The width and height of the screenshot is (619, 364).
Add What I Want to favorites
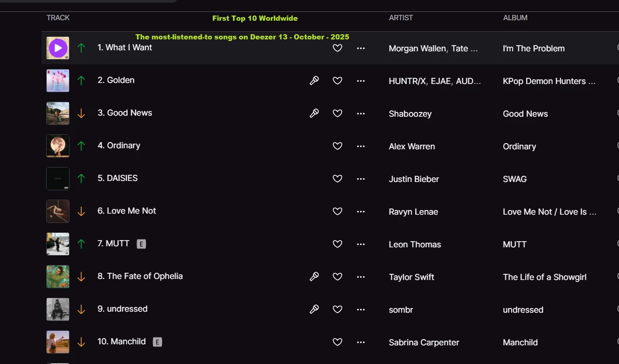point(337,48)
